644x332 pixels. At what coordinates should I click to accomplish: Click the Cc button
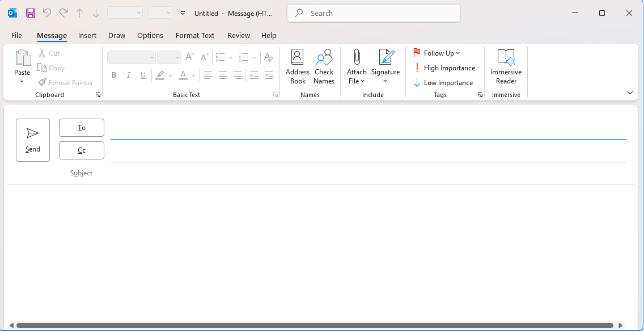click(81, 150)
